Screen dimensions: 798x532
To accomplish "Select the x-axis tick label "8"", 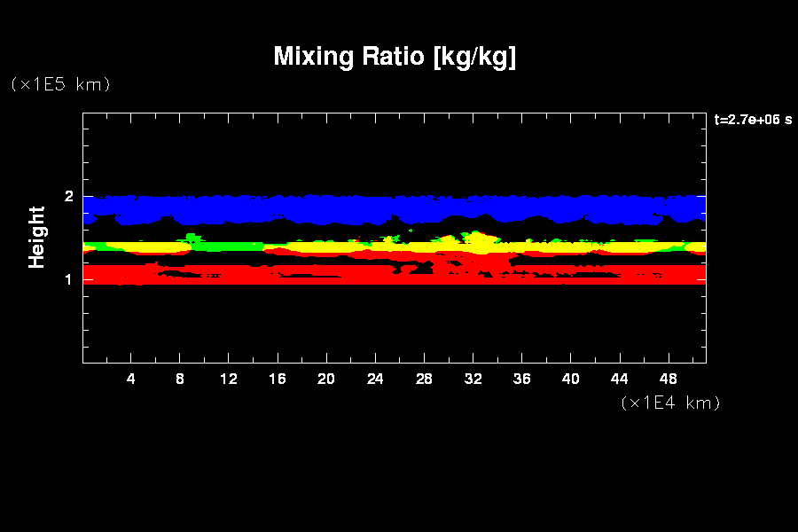I will [180, 379].
